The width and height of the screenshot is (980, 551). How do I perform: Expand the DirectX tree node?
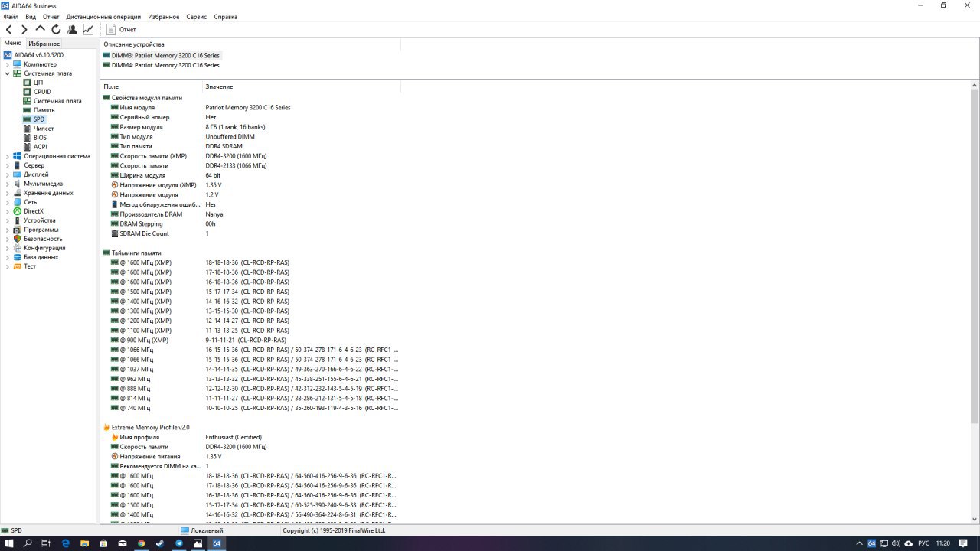point(8,211)
